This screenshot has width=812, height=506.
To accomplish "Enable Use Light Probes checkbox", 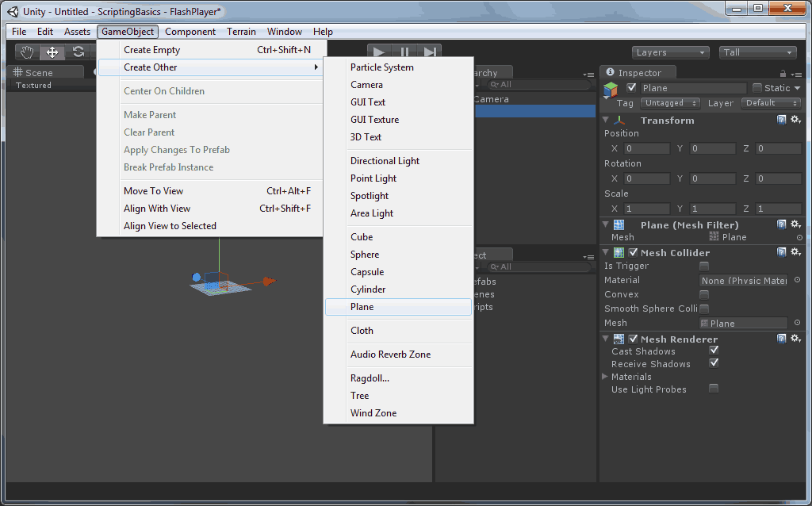I will 714,389.
